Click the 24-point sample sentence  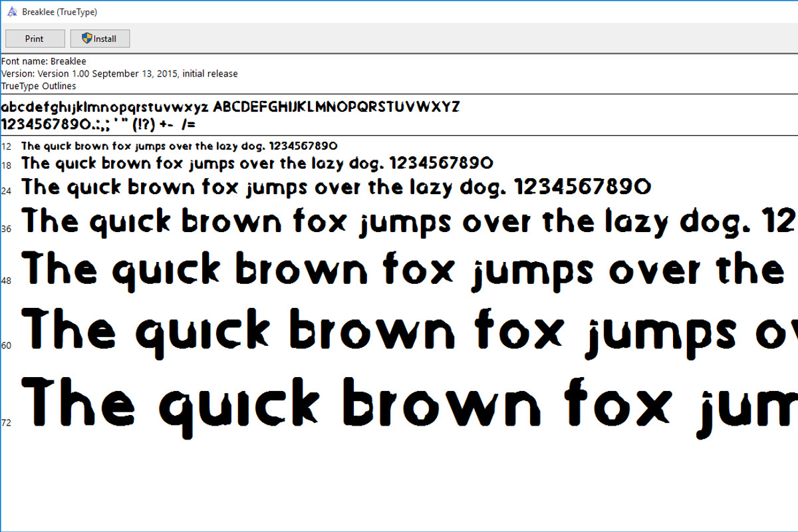336,188
